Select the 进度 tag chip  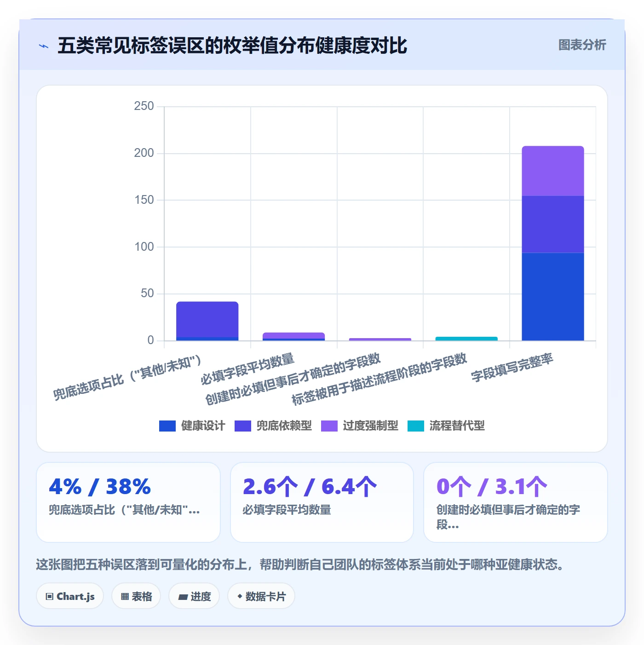coord(194,596)
